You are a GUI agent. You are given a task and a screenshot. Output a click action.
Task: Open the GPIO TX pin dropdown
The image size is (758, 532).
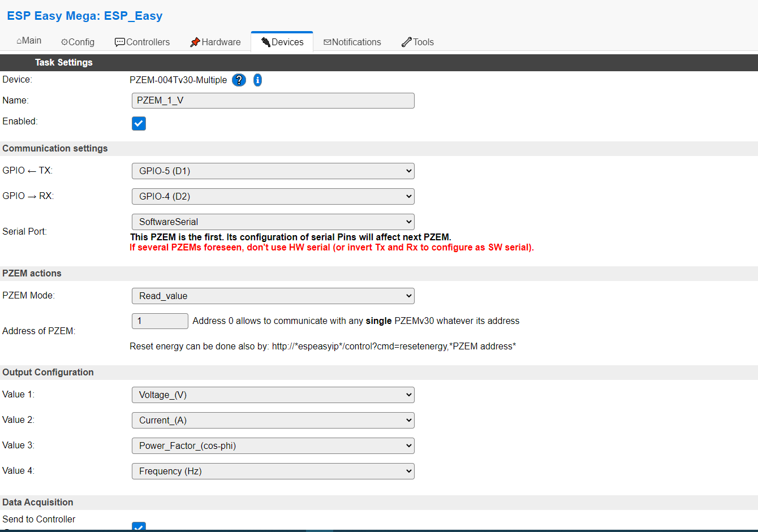coord(273,171)
